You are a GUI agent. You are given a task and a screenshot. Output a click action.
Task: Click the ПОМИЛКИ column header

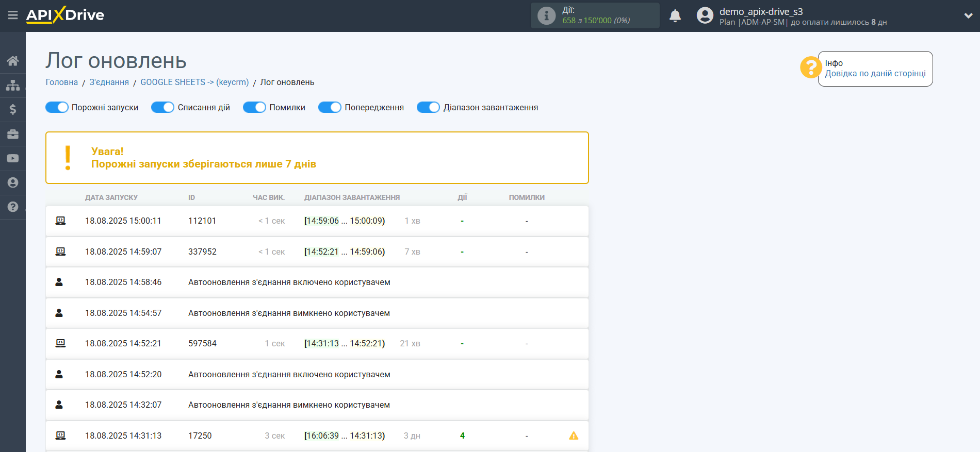click(x=527, y=197)
